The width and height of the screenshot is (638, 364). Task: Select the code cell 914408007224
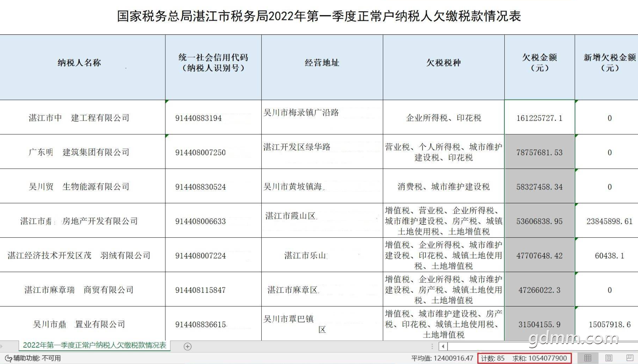[213, 255]
